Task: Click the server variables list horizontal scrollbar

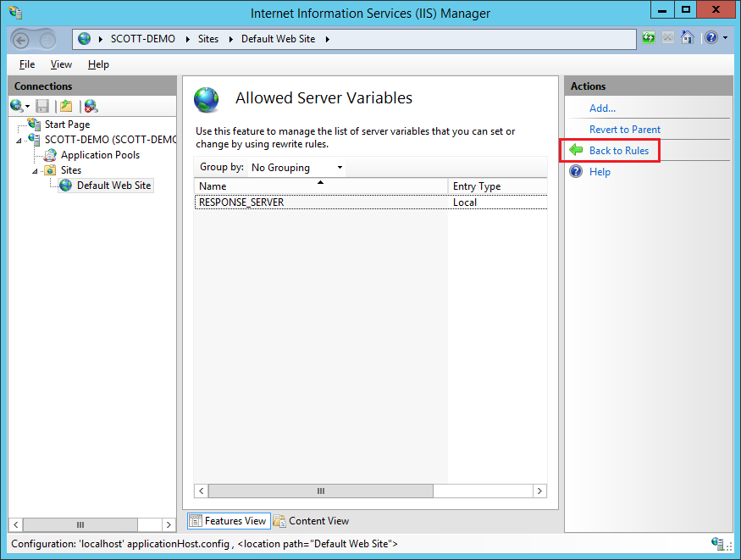Action: (320, 491)
